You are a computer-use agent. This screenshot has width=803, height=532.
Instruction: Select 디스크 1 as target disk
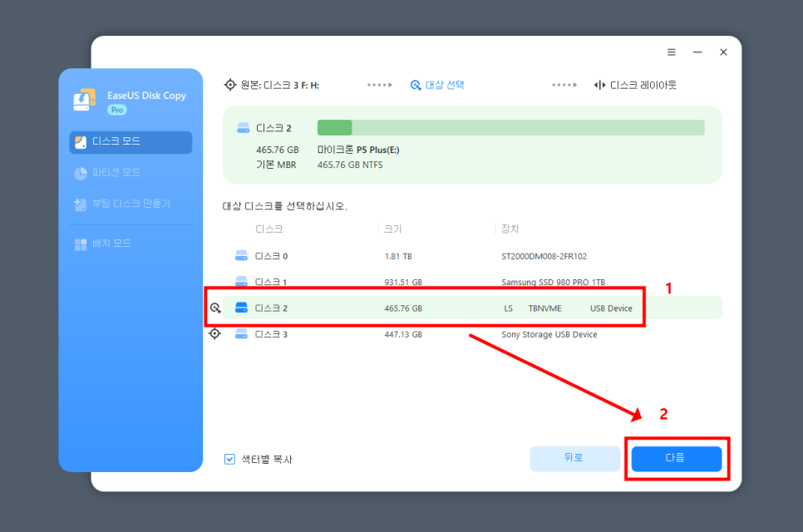[472, 282]
